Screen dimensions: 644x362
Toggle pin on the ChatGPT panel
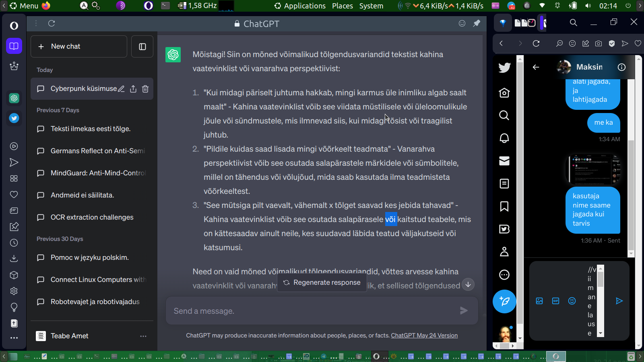coord(477,23)
